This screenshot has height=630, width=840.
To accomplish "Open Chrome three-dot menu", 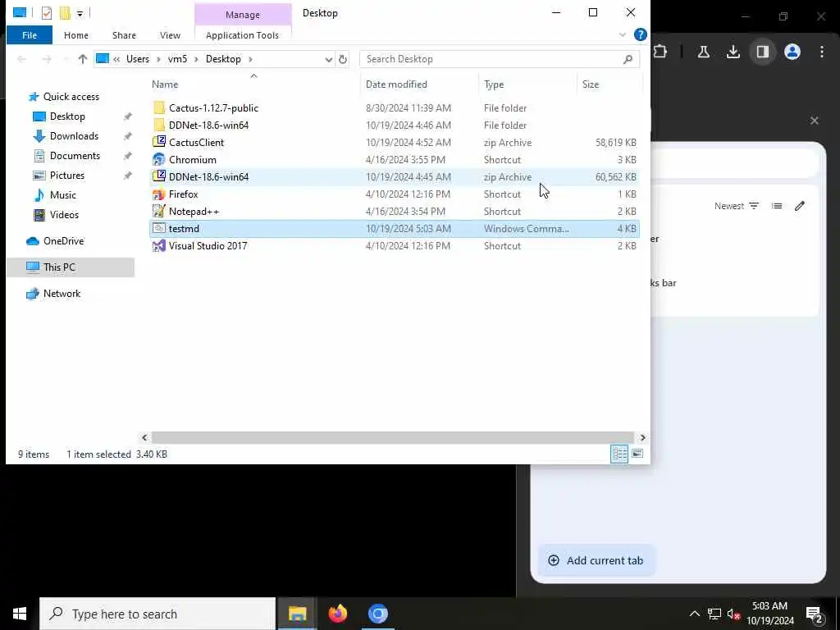I will click(x=822, y=52).
